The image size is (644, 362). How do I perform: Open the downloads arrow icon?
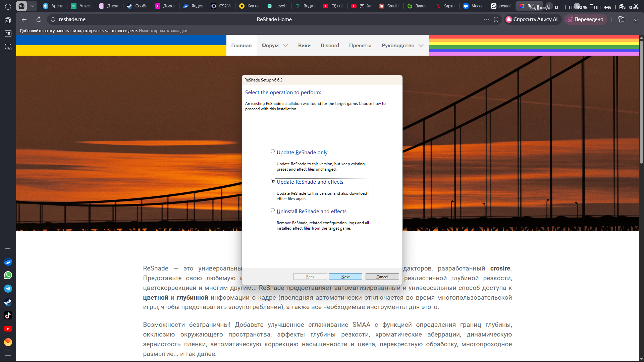click(636, 19)
